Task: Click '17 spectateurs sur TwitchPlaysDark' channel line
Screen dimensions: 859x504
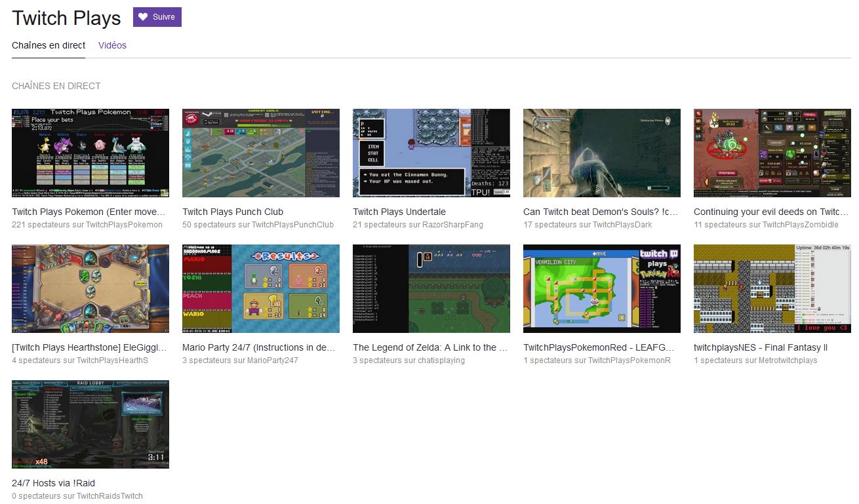Action: [588, 225]
